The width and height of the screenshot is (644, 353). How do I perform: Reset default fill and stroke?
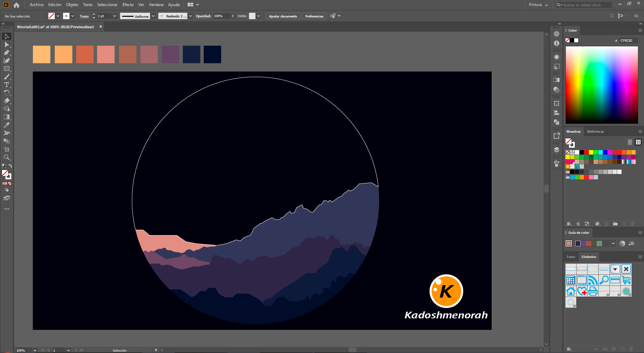pos(4,166)
